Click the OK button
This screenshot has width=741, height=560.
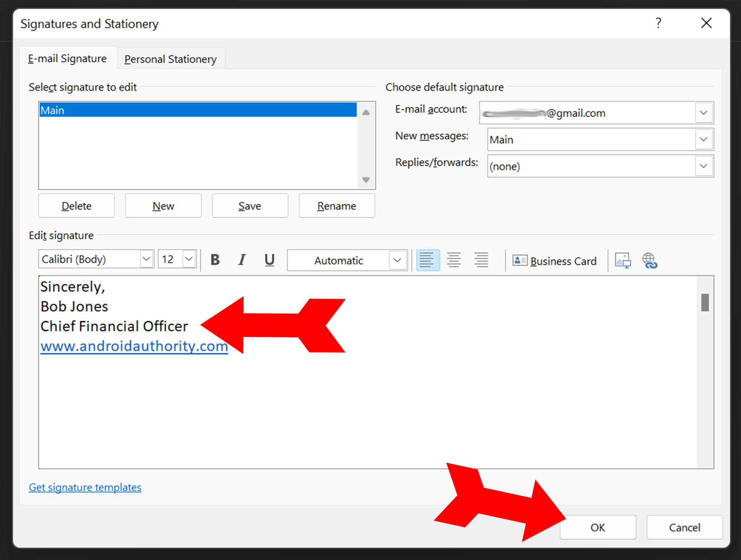(597, 527)
